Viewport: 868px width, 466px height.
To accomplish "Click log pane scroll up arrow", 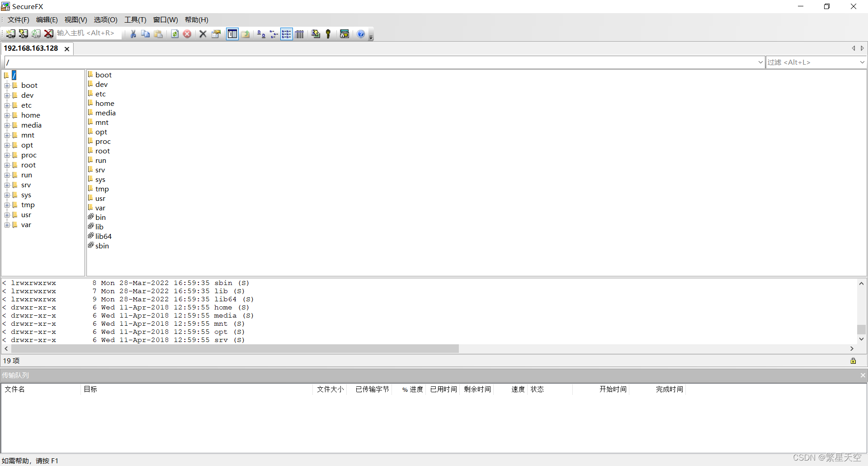I will tap(862, 283).
